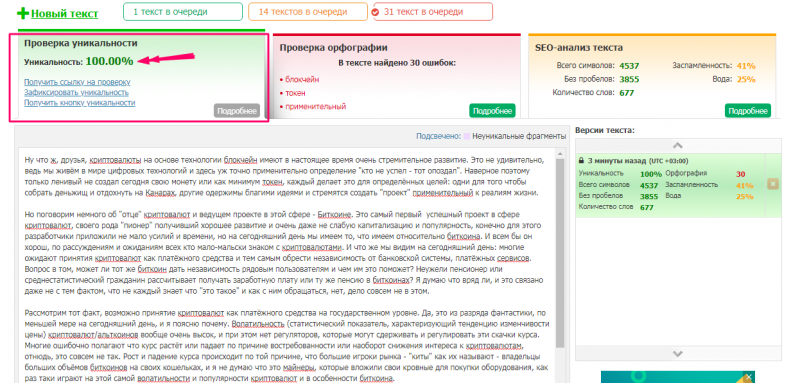The width and height of the screenshot is (800, 383).
Task: Open the '14 текстов в очереди' queue tab
Action: click(x=308, y=11)
